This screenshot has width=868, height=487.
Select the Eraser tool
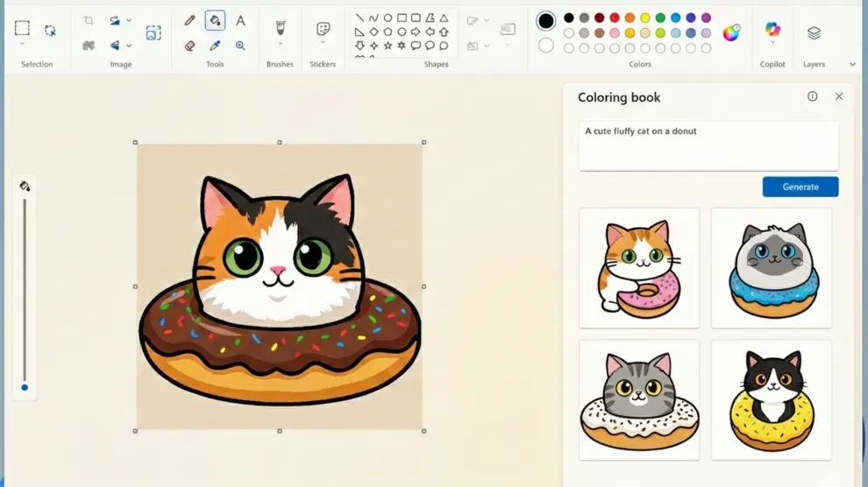tap(189, 46)
